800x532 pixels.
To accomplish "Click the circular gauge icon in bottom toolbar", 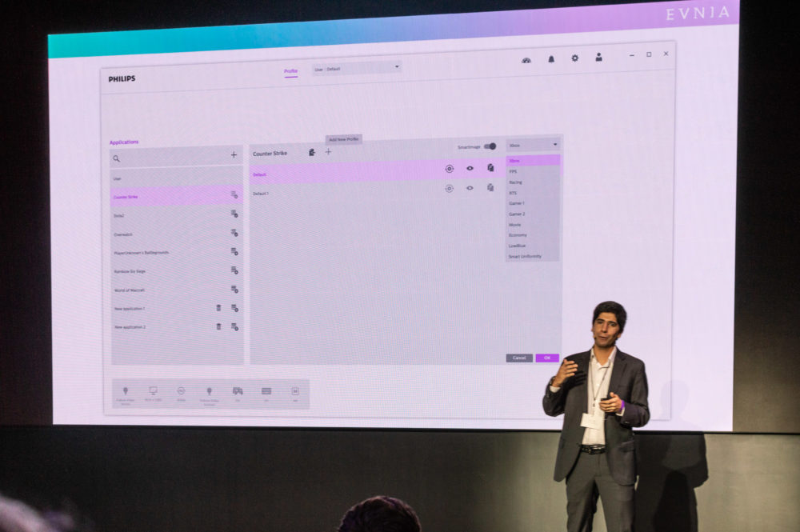I will 181,391.
